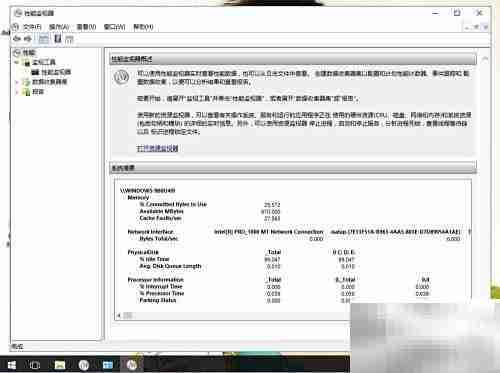Click the Forward arrow in the toolbar
This screenshot has width=500, height=373.
(28, 39)
